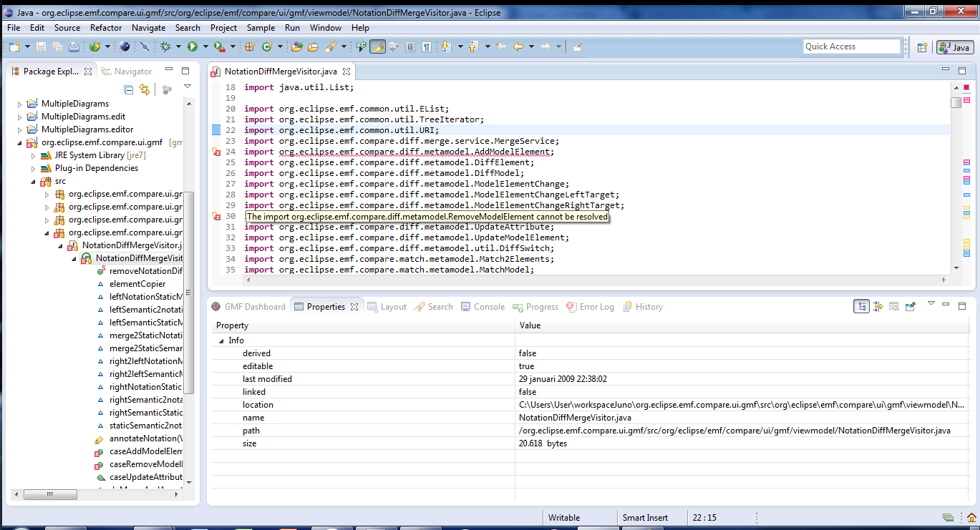
Task: Click the Previous Annotation arrow icon
Action: tap(473, 46)
